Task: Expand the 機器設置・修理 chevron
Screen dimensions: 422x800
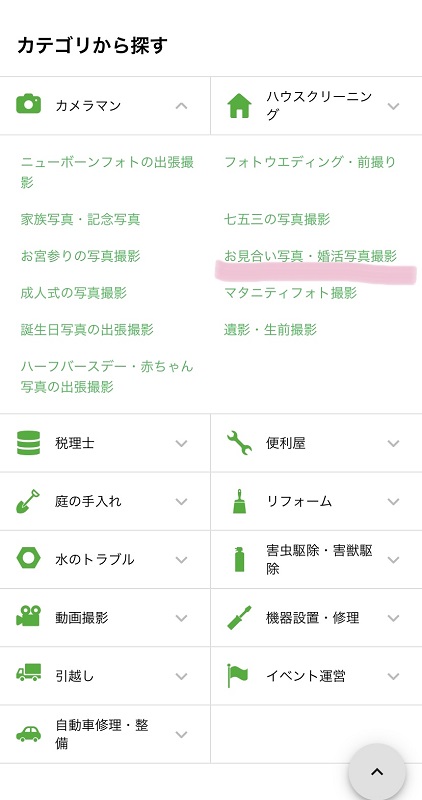Action: [x=393, y=618]
